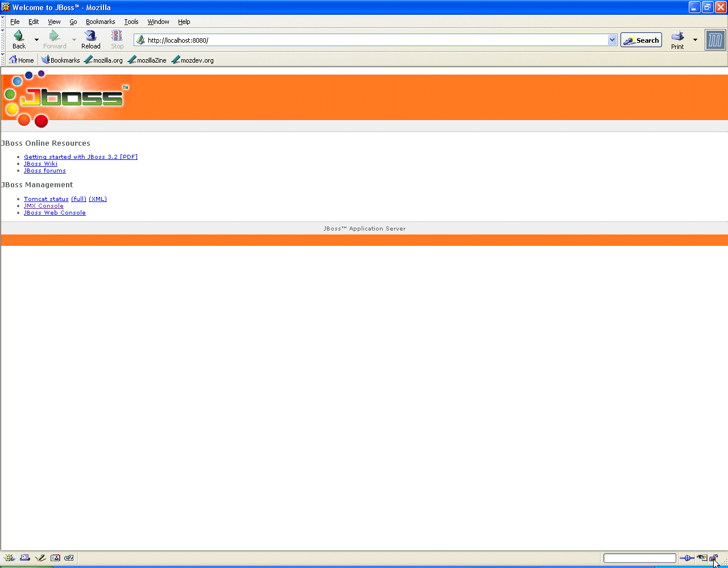Collapse the personal toolbar grippy

point(3,60)
